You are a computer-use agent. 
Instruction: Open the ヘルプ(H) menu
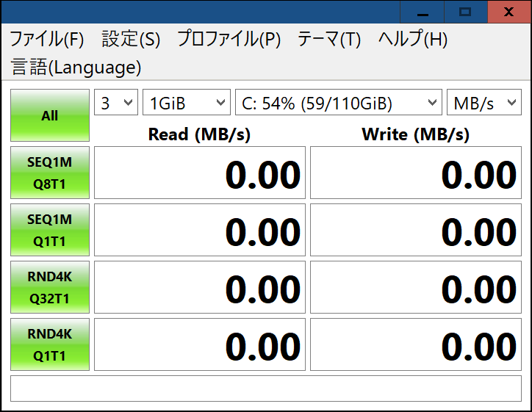413,39
